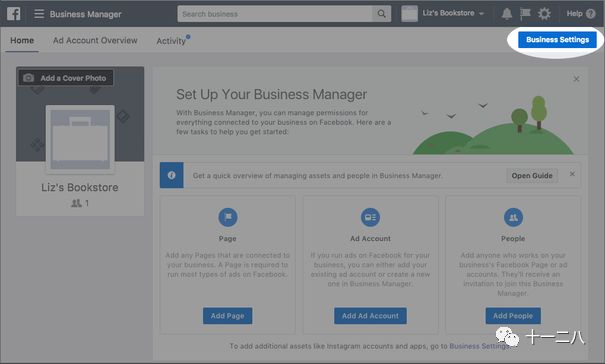The image size is (605, 364).
Task: Click the Help question mark icon
Action: (590, 14)
